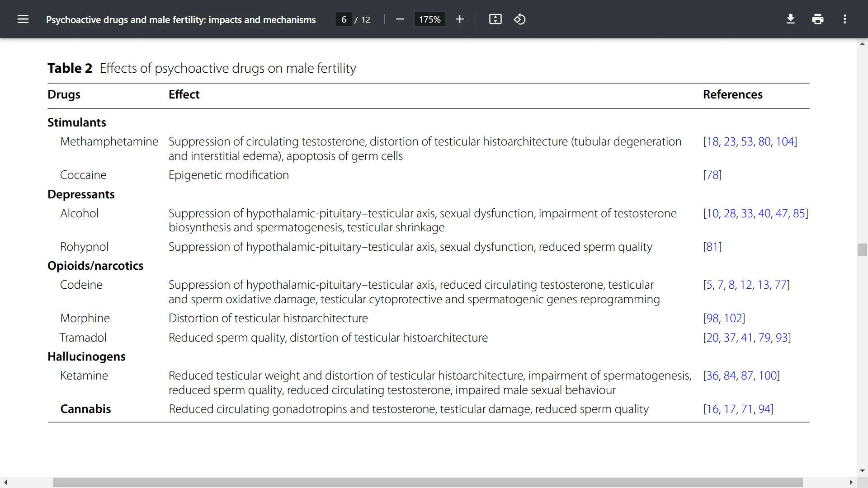
Task: Open reference 71 link
Action: (x=747, y=409)
